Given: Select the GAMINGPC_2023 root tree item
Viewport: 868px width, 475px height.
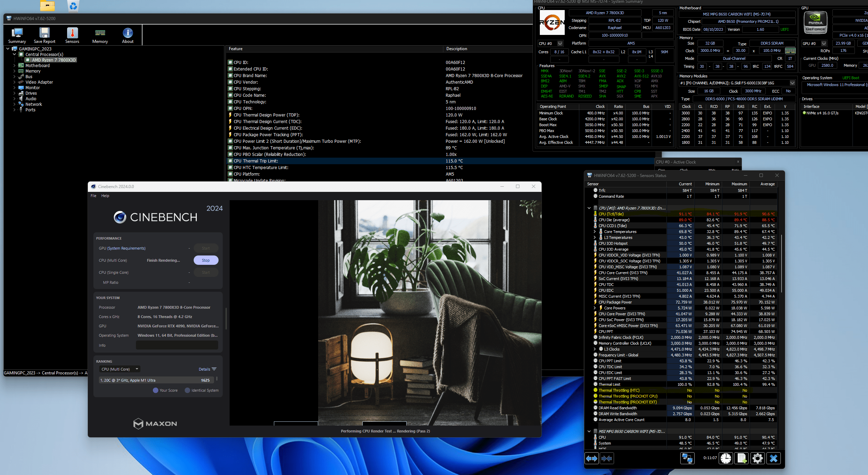Looking at the screenshot, I should (x=35, y=49).
